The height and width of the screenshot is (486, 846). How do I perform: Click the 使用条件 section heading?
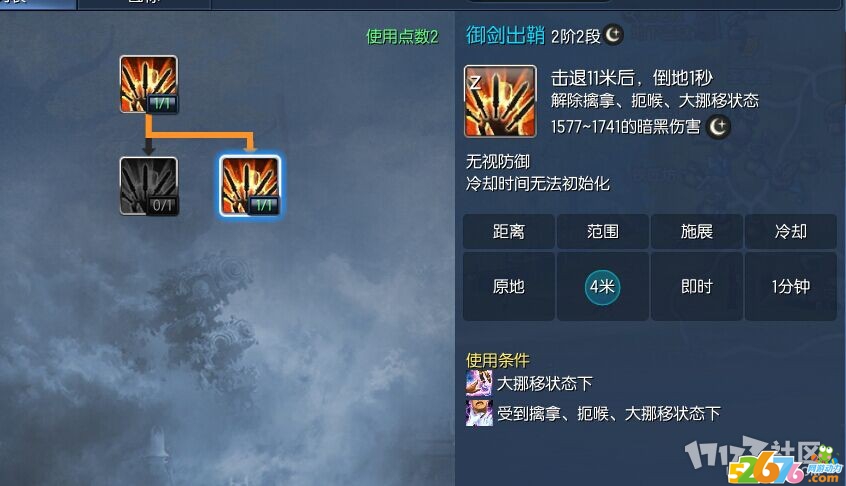[x=497, y=360]
